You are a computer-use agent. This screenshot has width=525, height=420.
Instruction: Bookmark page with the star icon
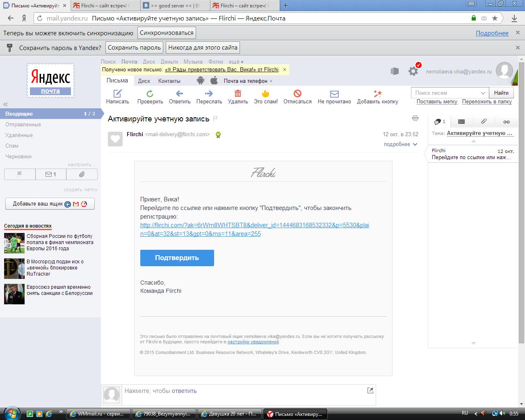(x=495, y=18)
